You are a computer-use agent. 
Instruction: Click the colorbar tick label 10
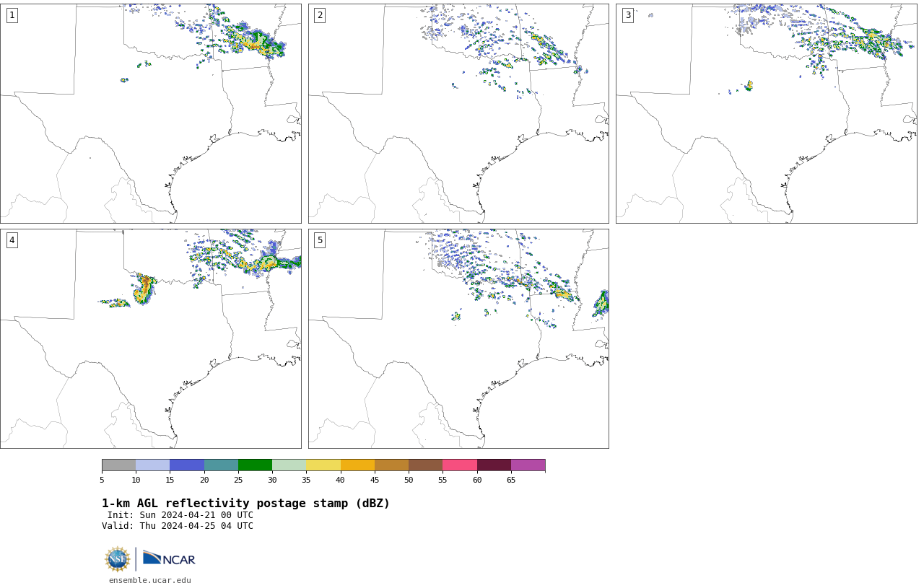coord(136,480)
